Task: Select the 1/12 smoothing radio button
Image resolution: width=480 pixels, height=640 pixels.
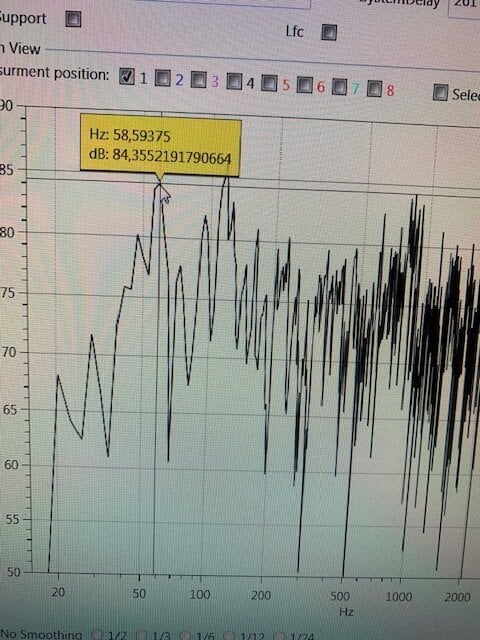Action: coord(229,636)
